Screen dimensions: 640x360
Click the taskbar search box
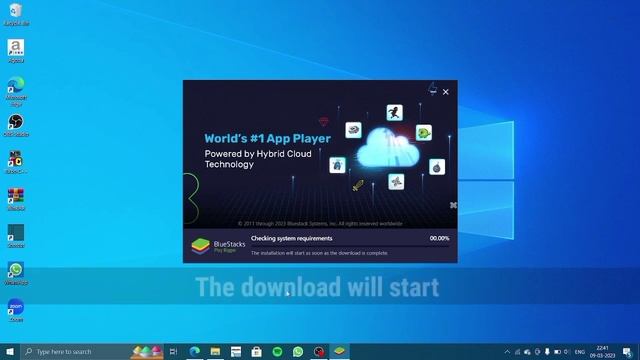[92, 351]
